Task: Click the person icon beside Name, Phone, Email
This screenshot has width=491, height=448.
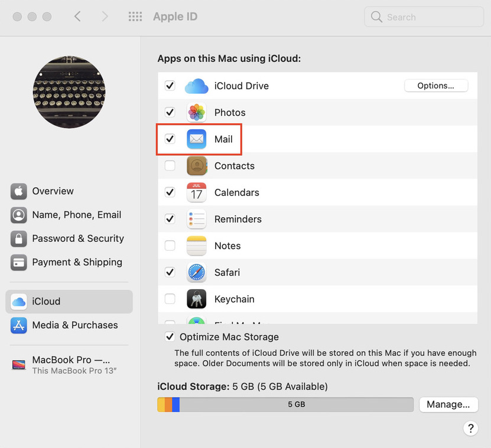Action: click(18, 215)
